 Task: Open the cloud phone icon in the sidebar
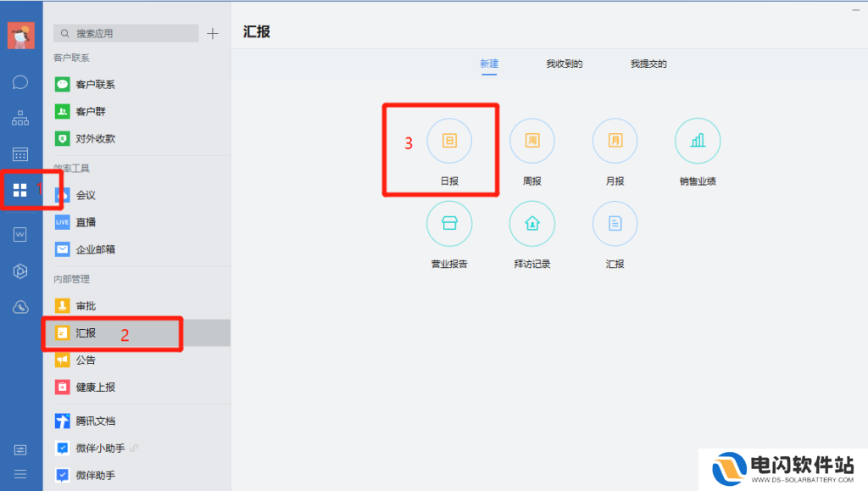(x=20, y=307)
